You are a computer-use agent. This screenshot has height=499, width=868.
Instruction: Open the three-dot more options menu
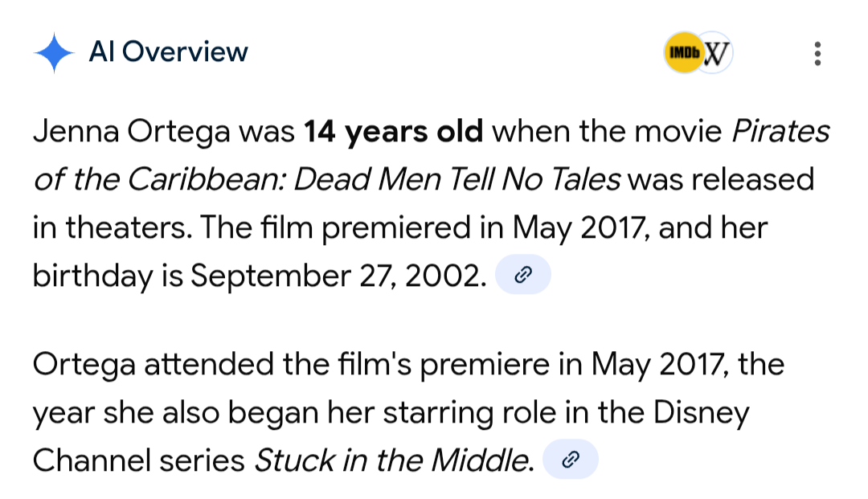(817, 54)
